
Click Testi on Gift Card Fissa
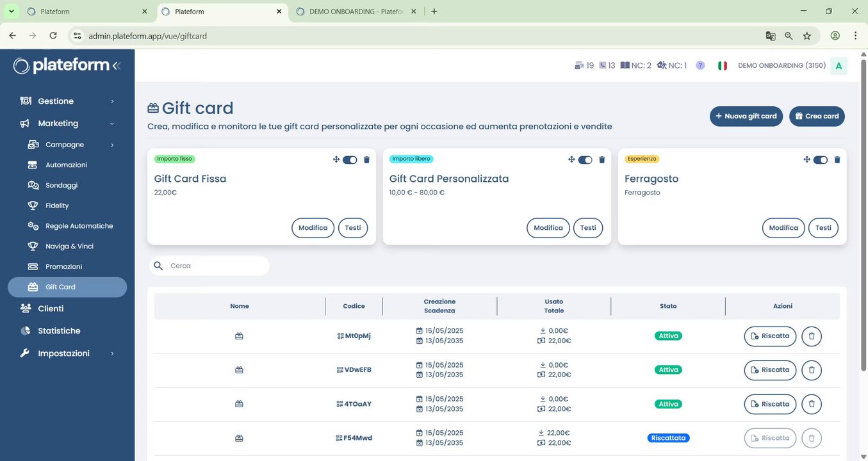tap(353, 228)
